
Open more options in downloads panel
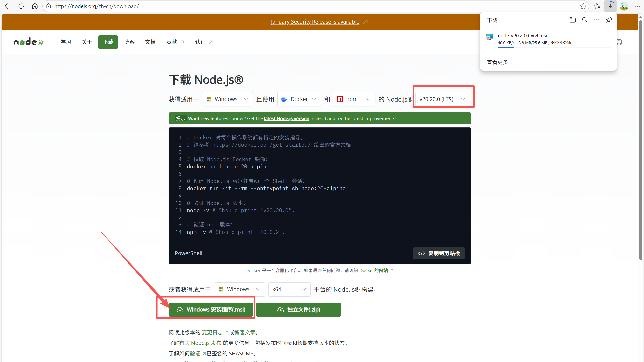[597, 20]
